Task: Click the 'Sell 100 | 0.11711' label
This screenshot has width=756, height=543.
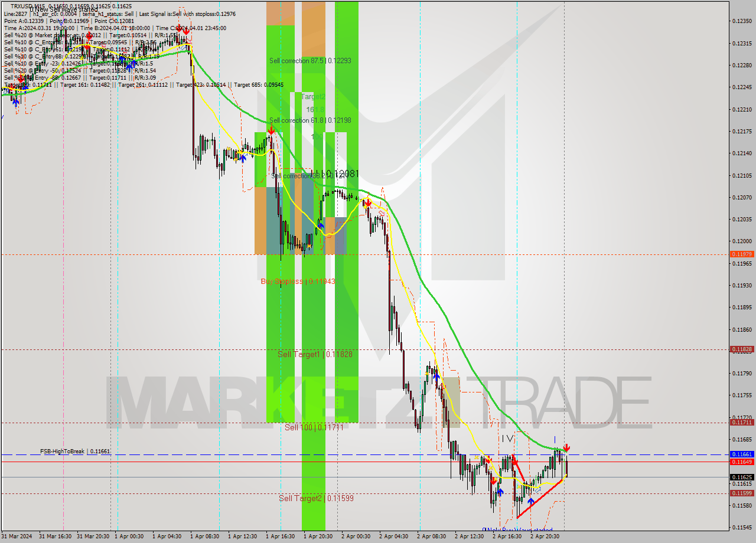Action: pos(314,427)
